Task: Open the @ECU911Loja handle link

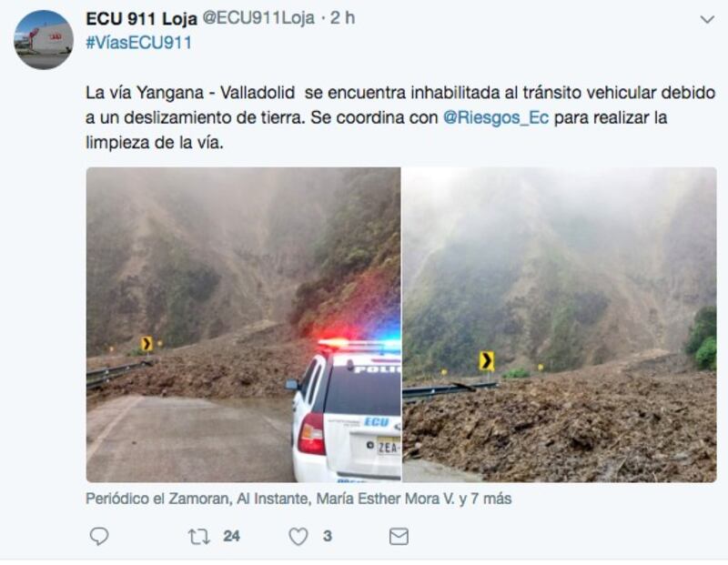Action: pyautogui.click(x=259, y=18)
